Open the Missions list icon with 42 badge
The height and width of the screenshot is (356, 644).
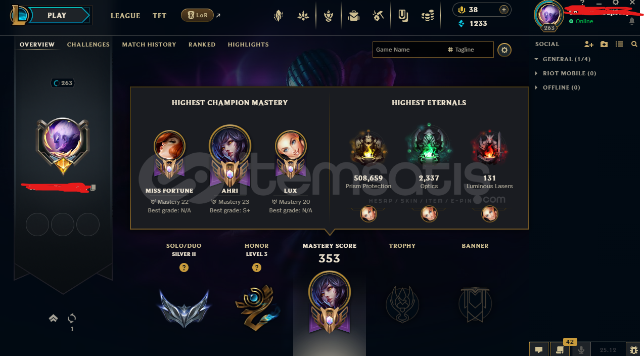click(x=560, y=349)
